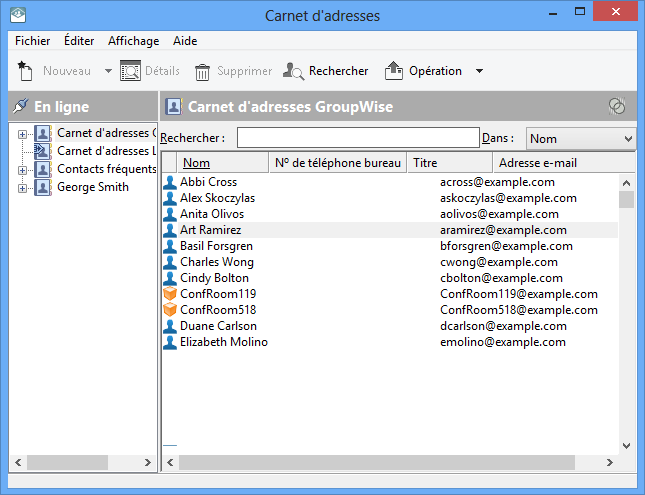Click contact list scroll down arrow
The height and width of the screenshot is (495, 645).
pos(626,446)
